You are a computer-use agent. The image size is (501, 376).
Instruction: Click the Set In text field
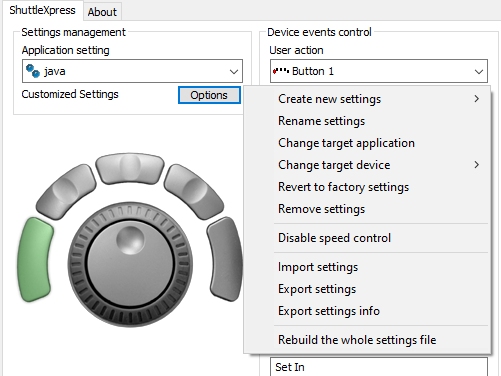click(x=379, y=367)
